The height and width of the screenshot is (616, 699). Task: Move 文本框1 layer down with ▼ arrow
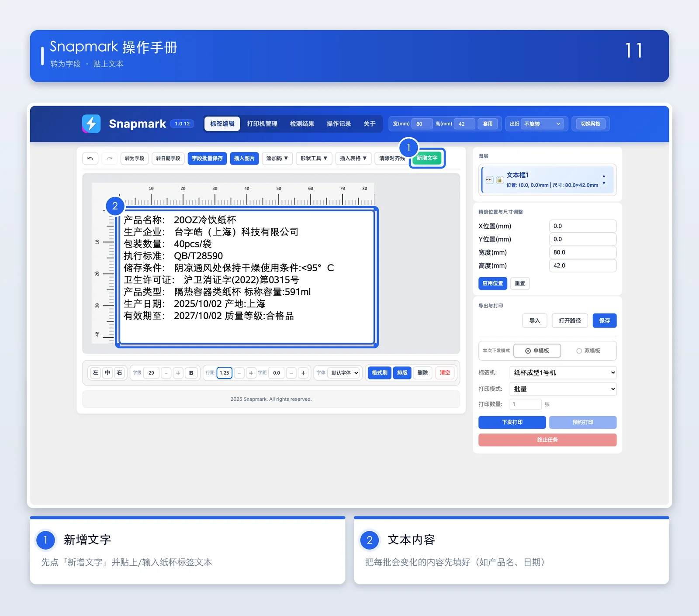604,183
